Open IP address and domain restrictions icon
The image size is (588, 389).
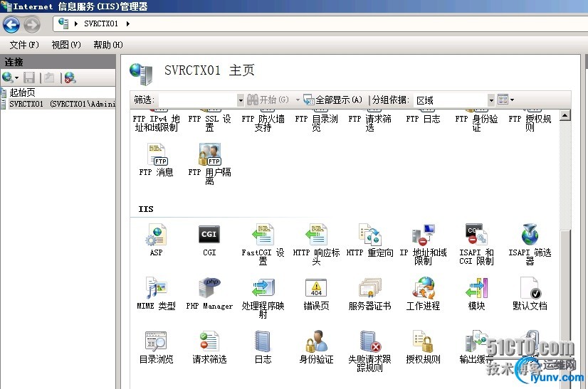423,245
